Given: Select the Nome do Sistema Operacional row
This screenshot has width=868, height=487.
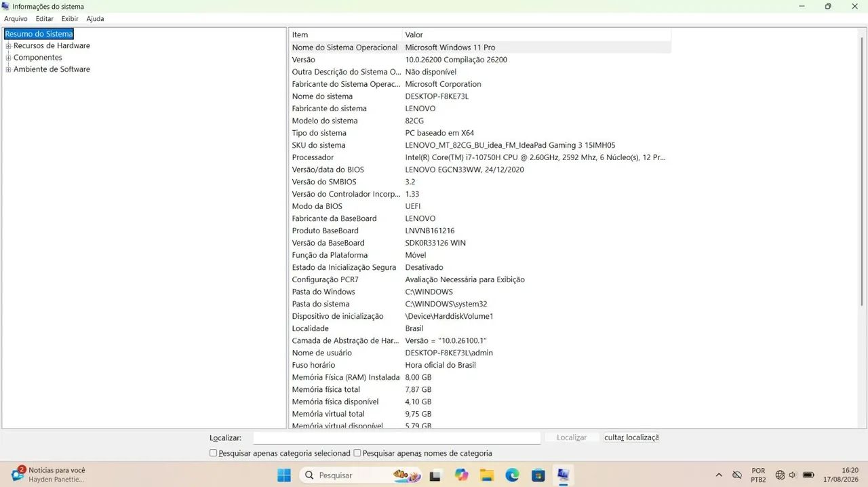Looking at the screenshot, I should coord(480,47).
